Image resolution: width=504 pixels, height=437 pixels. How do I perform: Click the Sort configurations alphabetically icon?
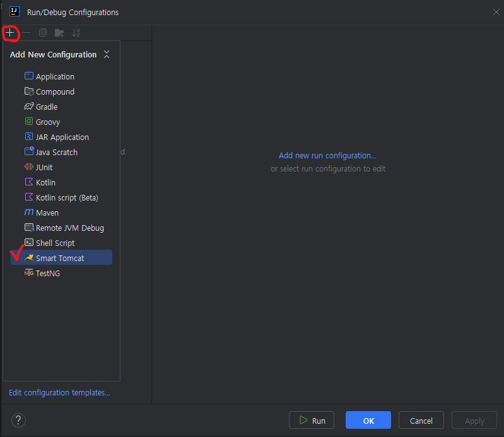tap(76, 33)
